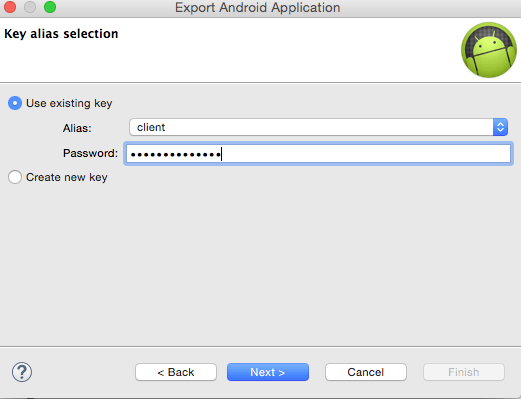Click the Key alias selection heading
The image size is (521, 399).
(x=61, y=34)
